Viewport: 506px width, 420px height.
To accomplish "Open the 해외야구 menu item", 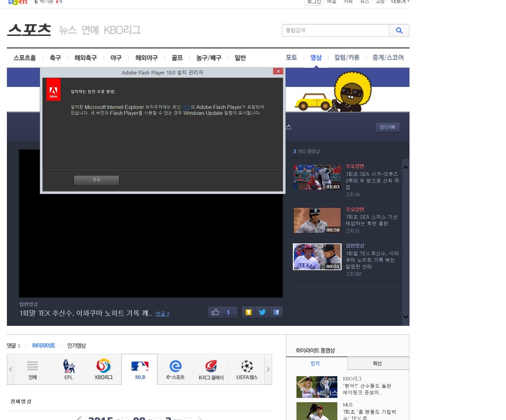I will coord(146,58).
